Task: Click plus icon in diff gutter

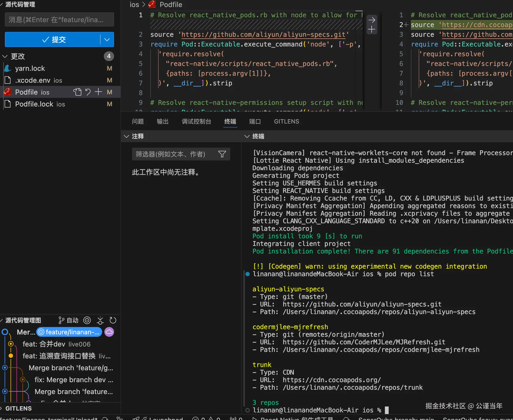Action: (x=372, y=29)
